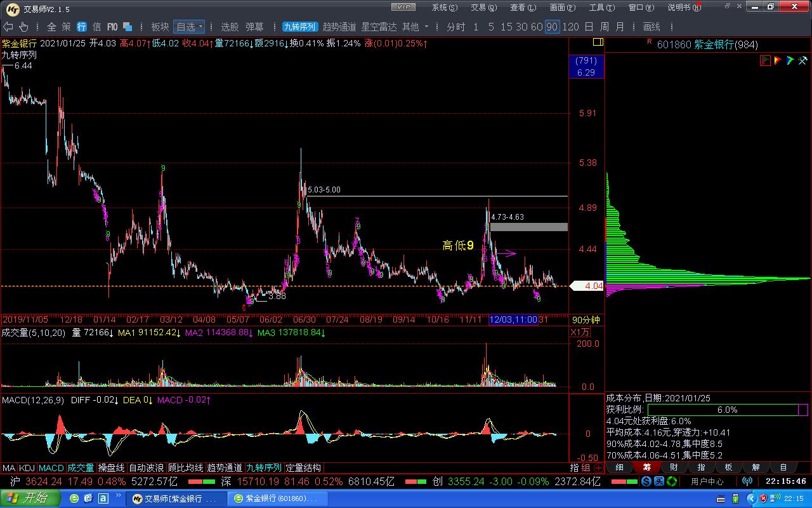
Task: Click the VIP badge in title bar
Action: pyautogui.click(x=403, y=6)
